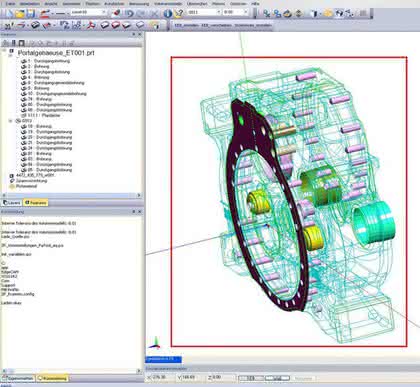Image resolution: width=420 pixels, height=387 pixels.
Task: Collapse the Portalgehaeuse_ET001.prt root node
Action: coord(4,51)
